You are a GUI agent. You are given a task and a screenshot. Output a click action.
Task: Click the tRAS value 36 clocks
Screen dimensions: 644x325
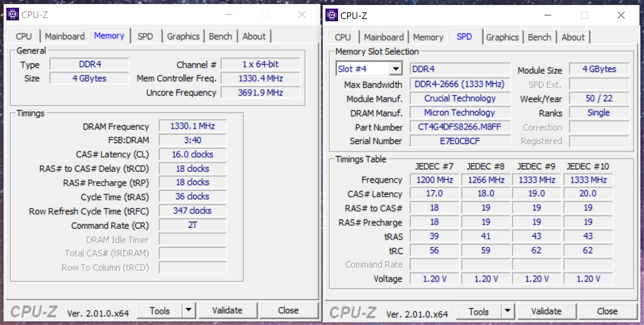click(x=193, y=196)
